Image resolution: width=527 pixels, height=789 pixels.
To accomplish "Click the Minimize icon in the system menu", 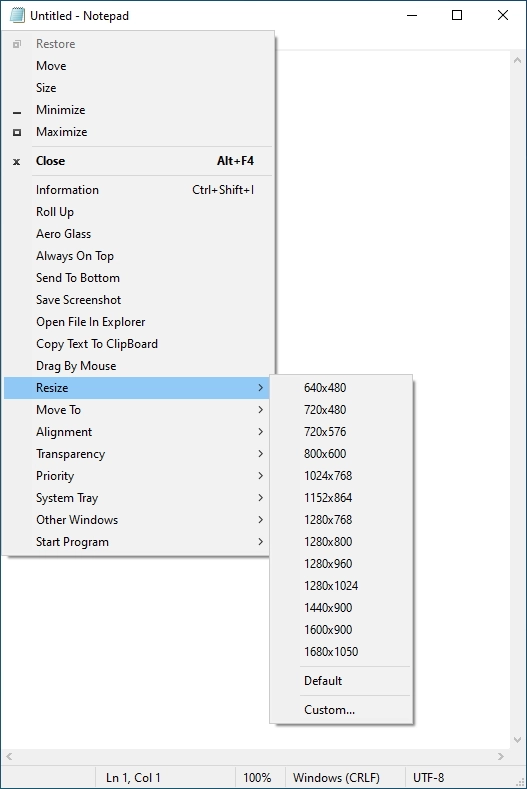I will coord(17,113).
